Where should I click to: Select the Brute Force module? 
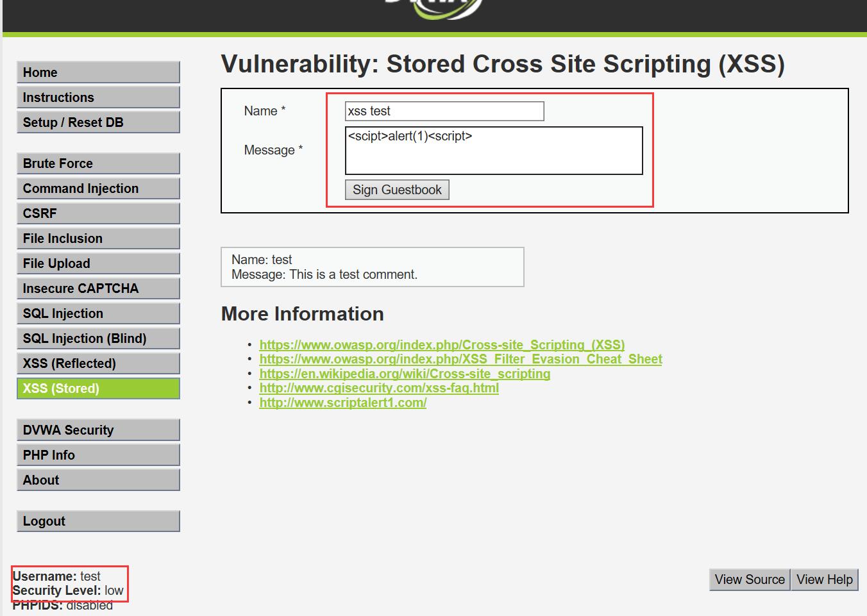pos(98,163)
